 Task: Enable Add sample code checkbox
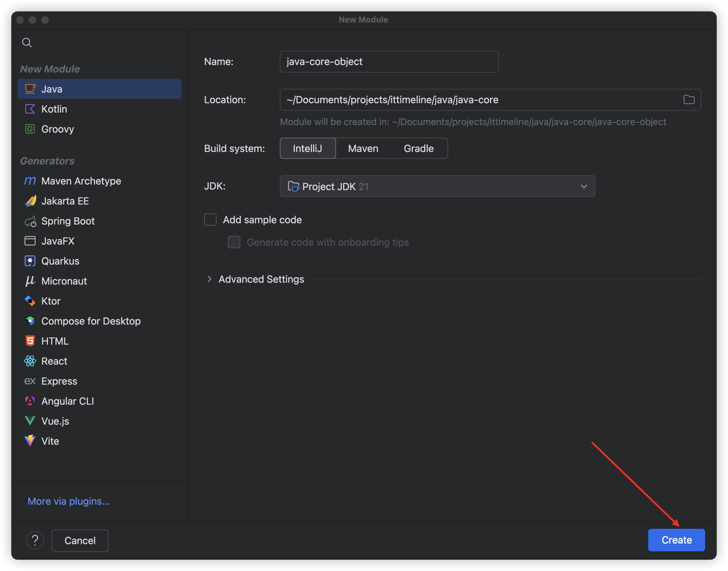pyautogui.click(x=210, y=220)
